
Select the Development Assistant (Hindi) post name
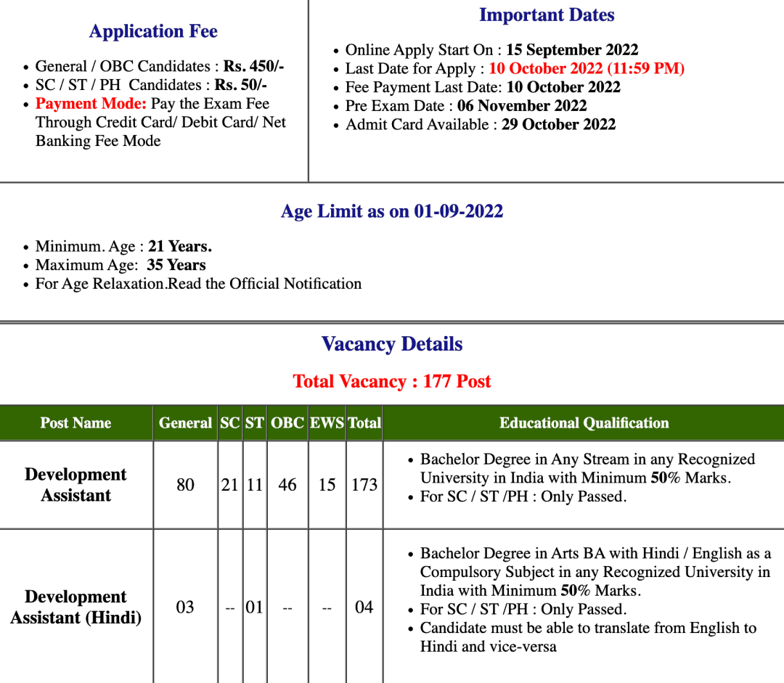pos(75,607)
